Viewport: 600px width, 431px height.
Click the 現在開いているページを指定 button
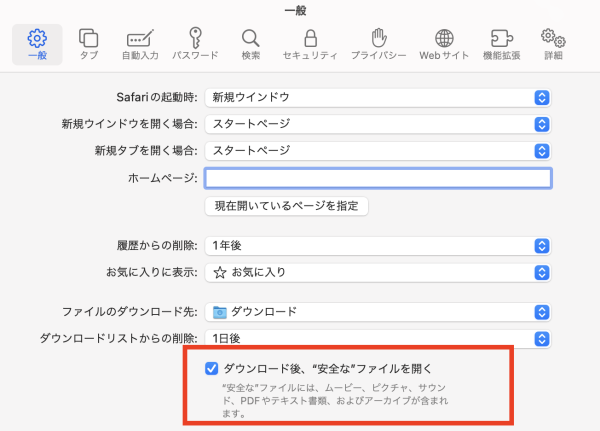pos(286,206)
